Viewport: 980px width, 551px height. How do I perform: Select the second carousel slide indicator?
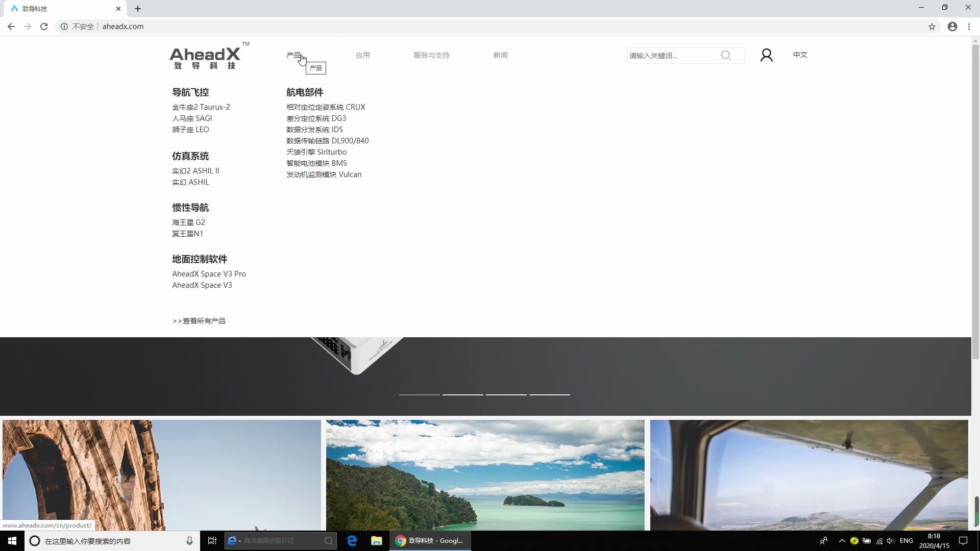pyautogui.click(x=462, y=394)
